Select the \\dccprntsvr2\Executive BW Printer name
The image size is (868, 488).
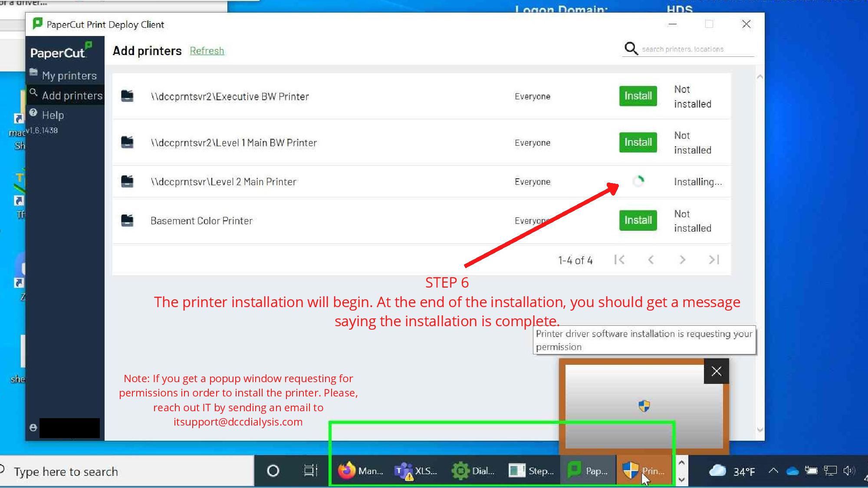[230, 96]
